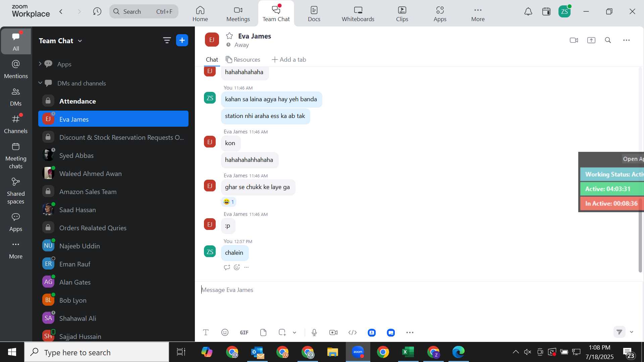Reply to the chalein message
Image resolution: width=644 pixels, height=362 pixels.
227,267
